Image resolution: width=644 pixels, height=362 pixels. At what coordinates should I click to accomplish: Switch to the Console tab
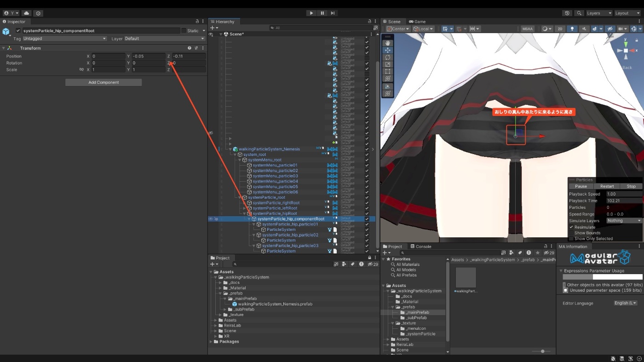pos(421,247)
